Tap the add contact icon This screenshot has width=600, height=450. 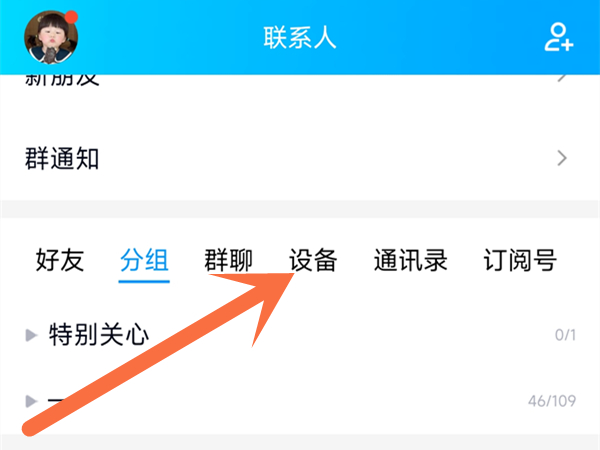(559, 37)
